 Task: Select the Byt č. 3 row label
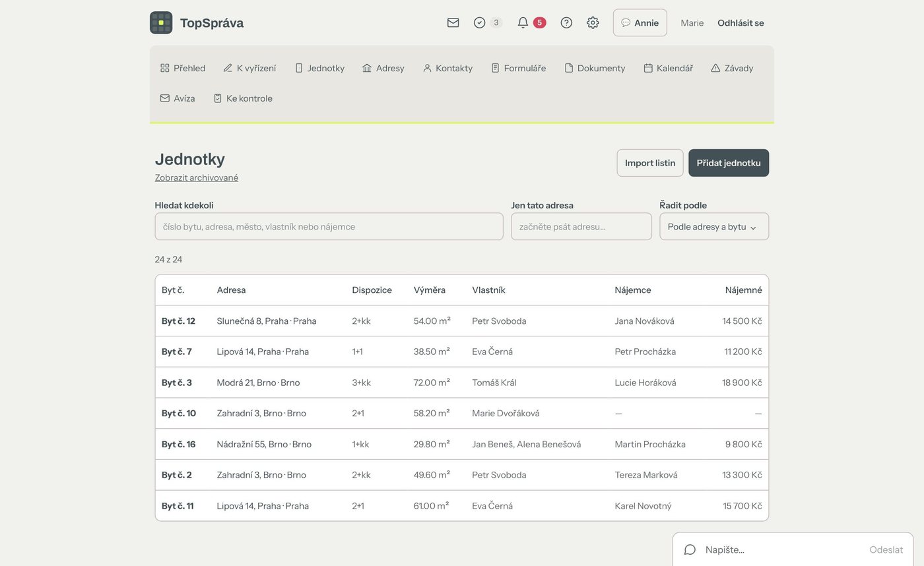click(177, 383)
